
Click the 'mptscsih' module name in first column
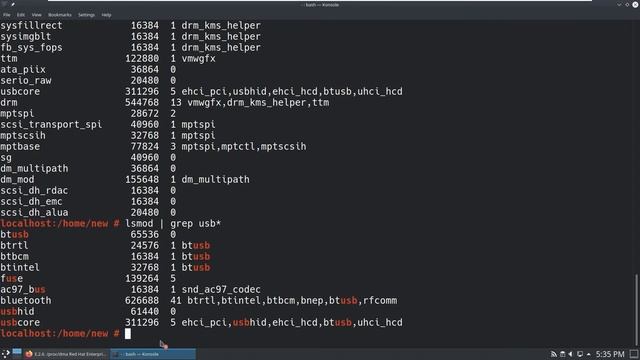23,136
